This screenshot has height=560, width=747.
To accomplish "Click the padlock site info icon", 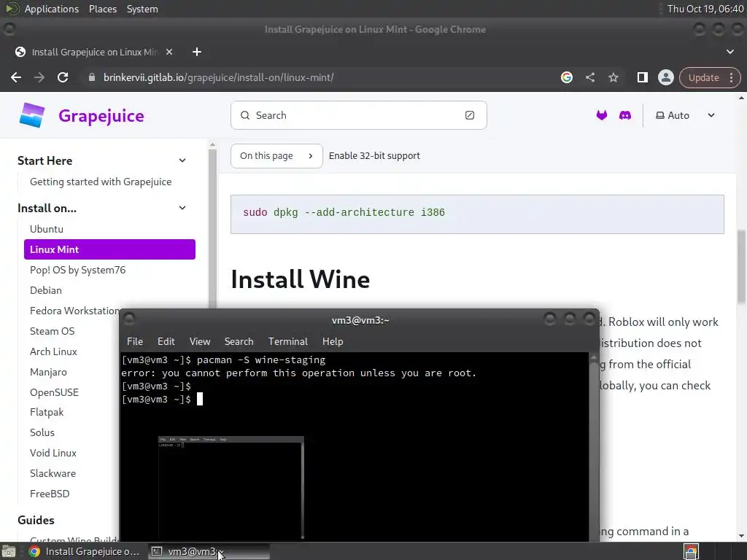I will (x=92, y=77).
